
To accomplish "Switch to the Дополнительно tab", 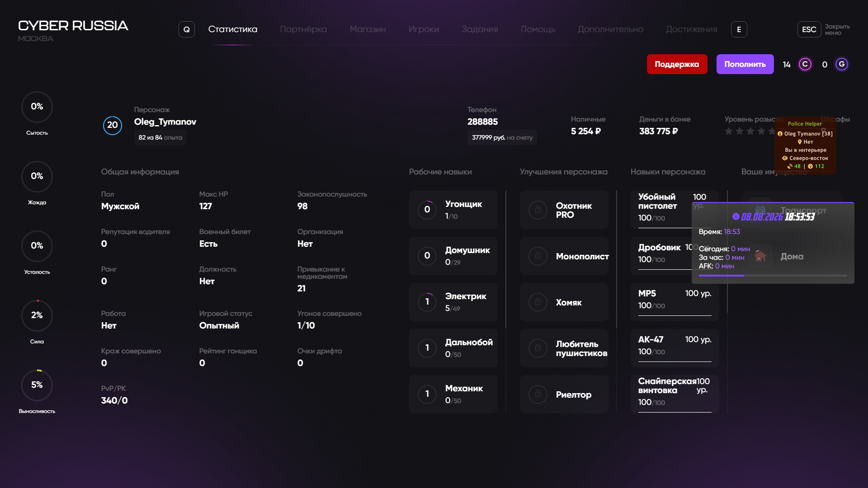I will pos(610,29).
